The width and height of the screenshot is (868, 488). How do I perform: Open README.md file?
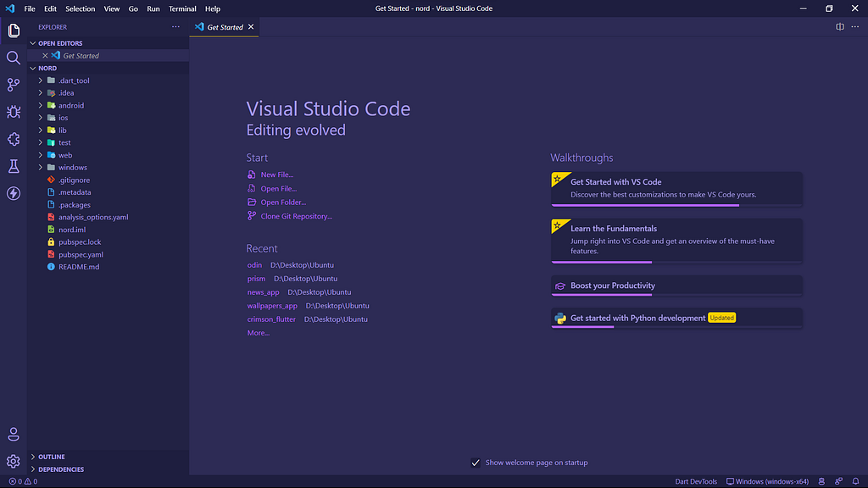click(x=79, y=267)
